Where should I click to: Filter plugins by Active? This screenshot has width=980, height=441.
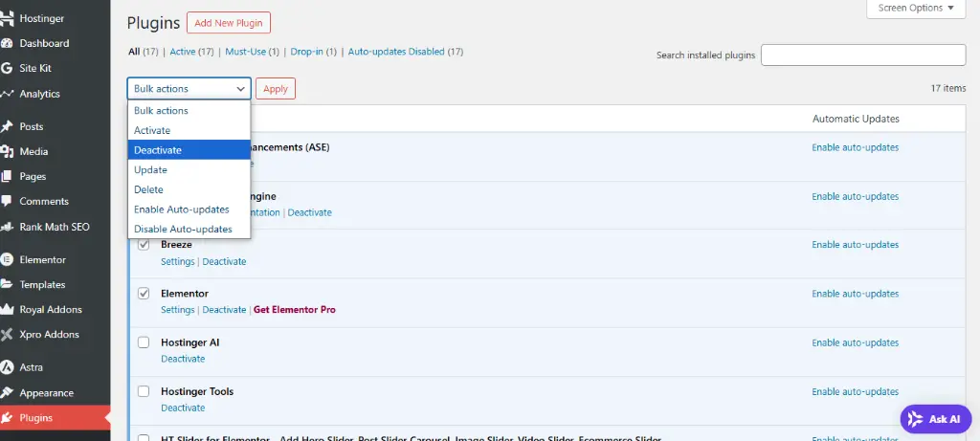coord(183,52)
